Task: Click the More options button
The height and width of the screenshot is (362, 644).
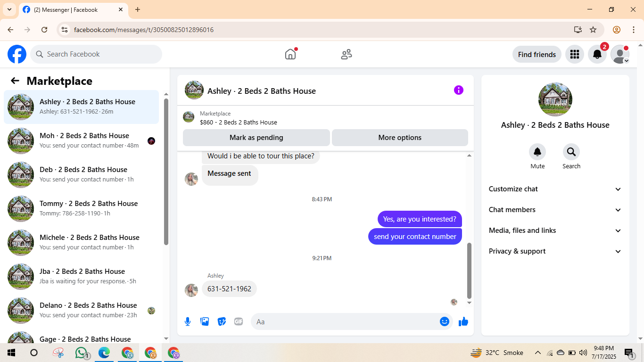Action: coord(400,138)
